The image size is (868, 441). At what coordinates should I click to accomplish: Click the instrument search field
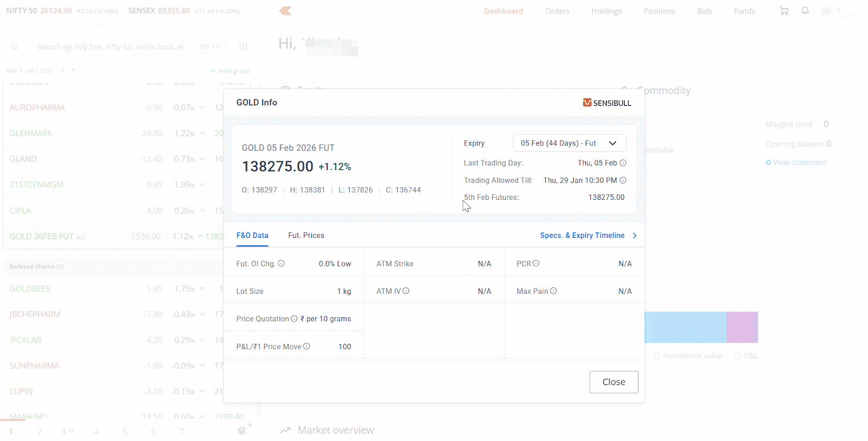pos(111,47)
